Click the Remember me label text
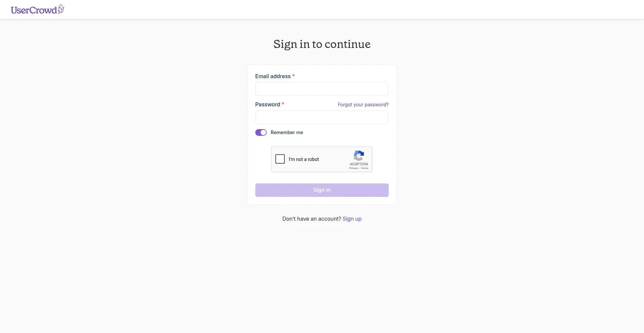Image resolution: width=644 pixels, height=333 pixels. [x=286, y=132]
